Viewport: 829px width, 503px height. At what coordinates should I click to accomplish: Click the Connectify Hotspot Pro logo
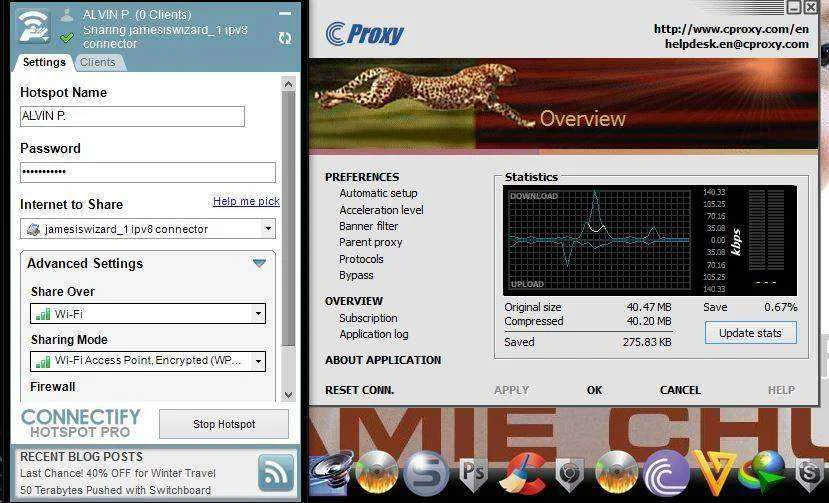click(x=80, y=424)
